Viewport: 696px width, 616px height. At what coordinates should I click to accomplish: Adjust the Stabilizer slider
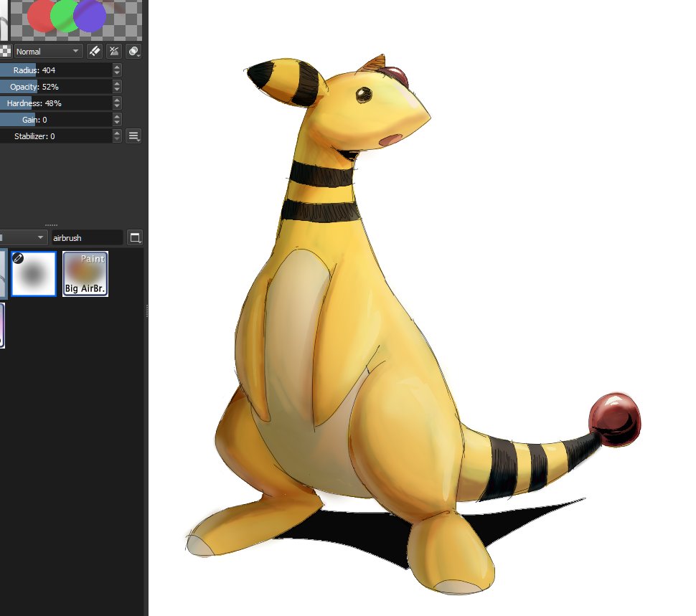56,136
